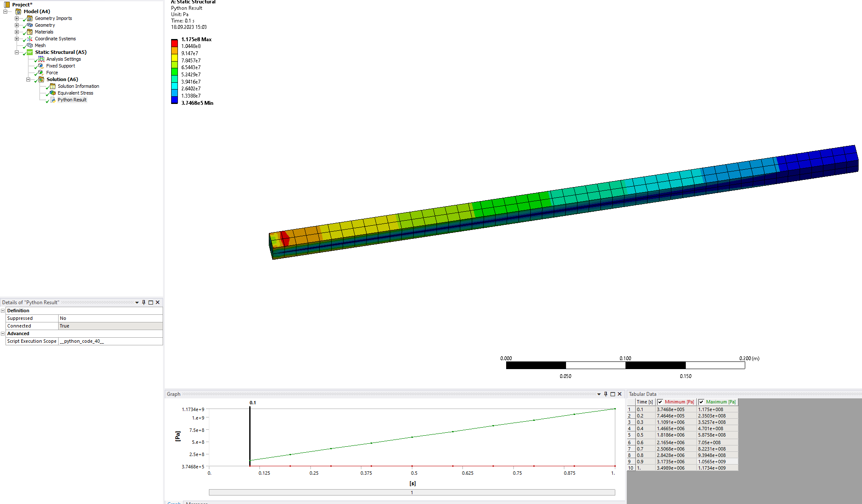Screen dimensions: 862x504
Task: Expand the Coordinate Systems node
Action: point(17,39)
